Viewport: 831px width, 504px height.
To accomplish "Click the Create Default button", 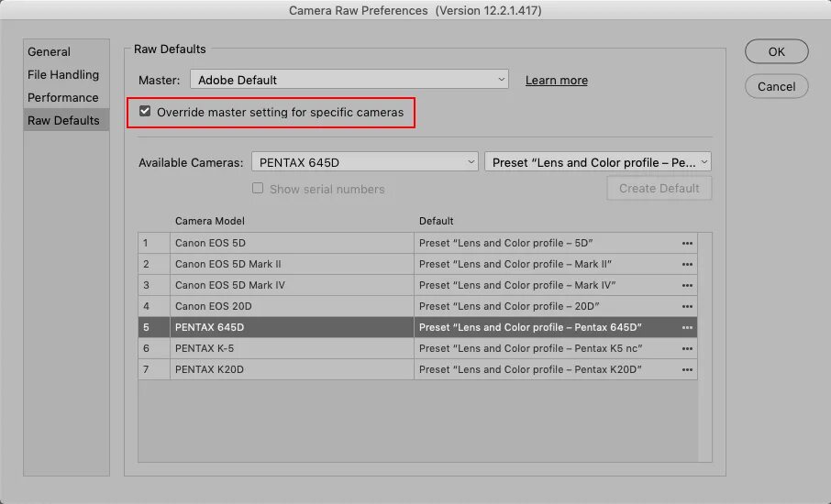I will 659,188.
